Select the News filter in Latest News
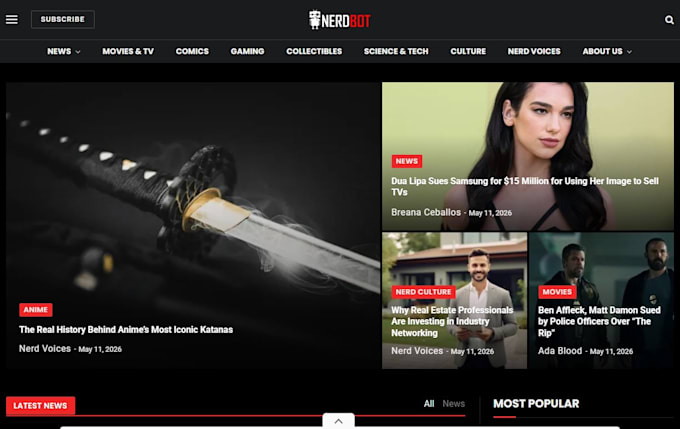 [454, 404]
